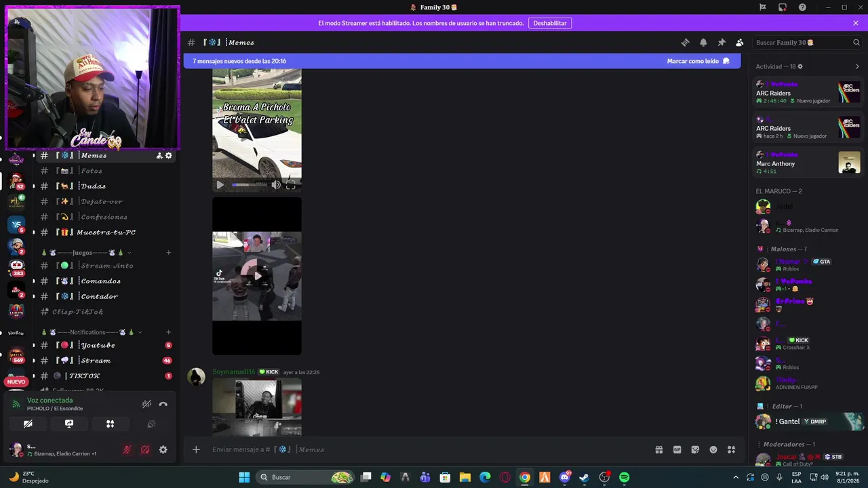Open the Comandos channel
Screen dimensions: 868x488
click(x=102, y=281)
